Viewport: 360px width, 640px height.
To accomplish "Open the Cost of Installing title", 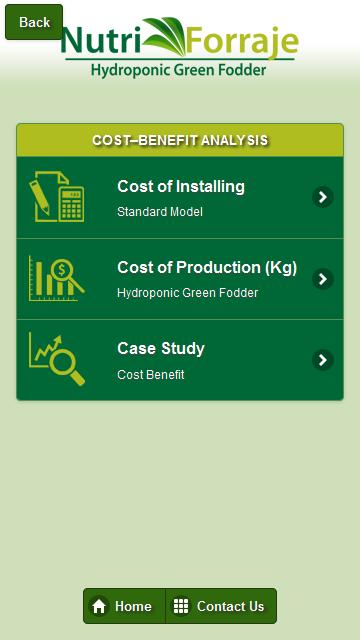I will [x=181, y=187].
